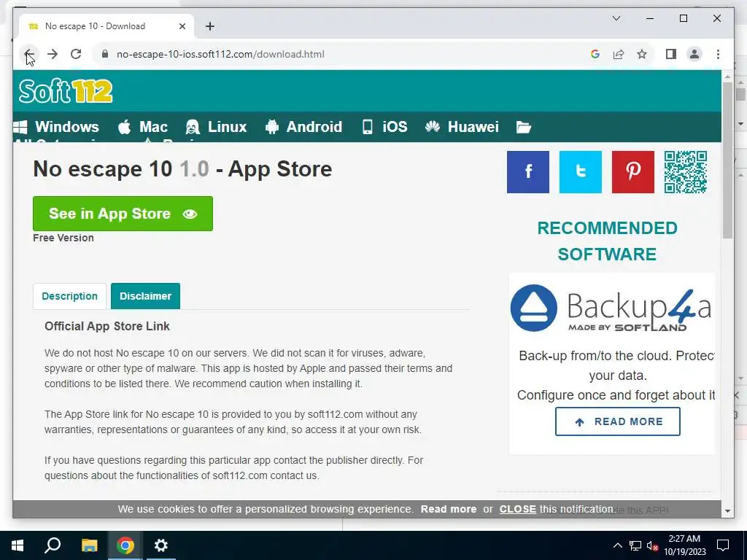The height and width of the screenshot is (560, 747).
Task: Open Chrome profile avatar
Action: pyautogui.click(x=694, y=54)
